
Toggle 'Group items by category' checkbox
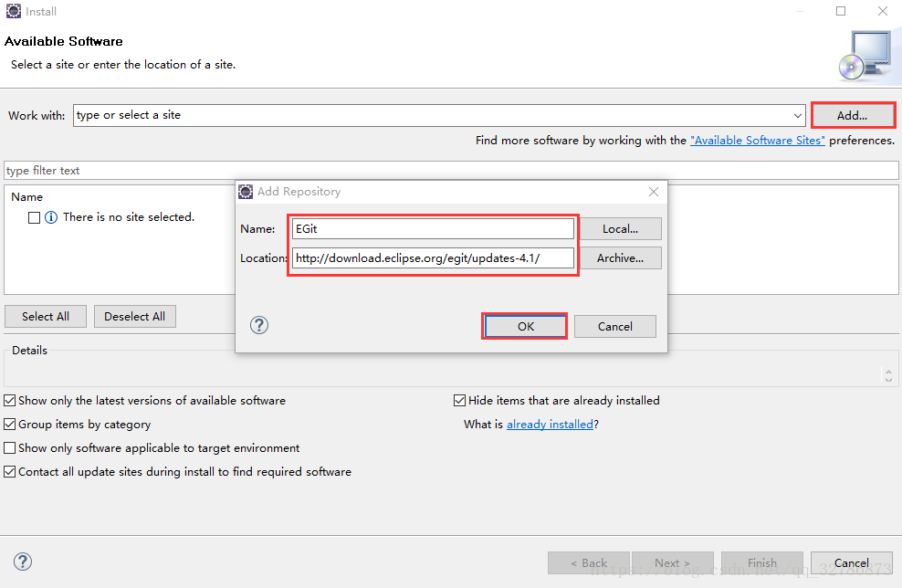(10, 424)
